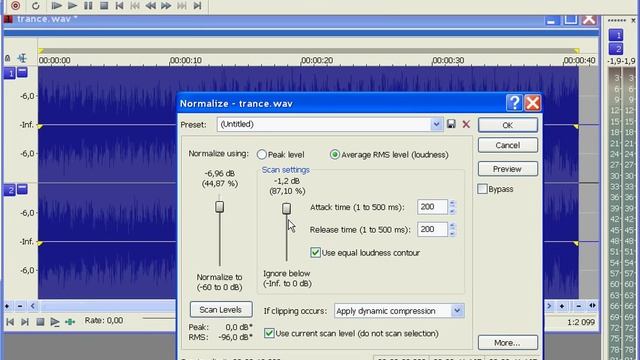Viewport: 640px width, 360px height.
Task: Decrease Release time with the down spinner
Action: (x=452, y=233)
